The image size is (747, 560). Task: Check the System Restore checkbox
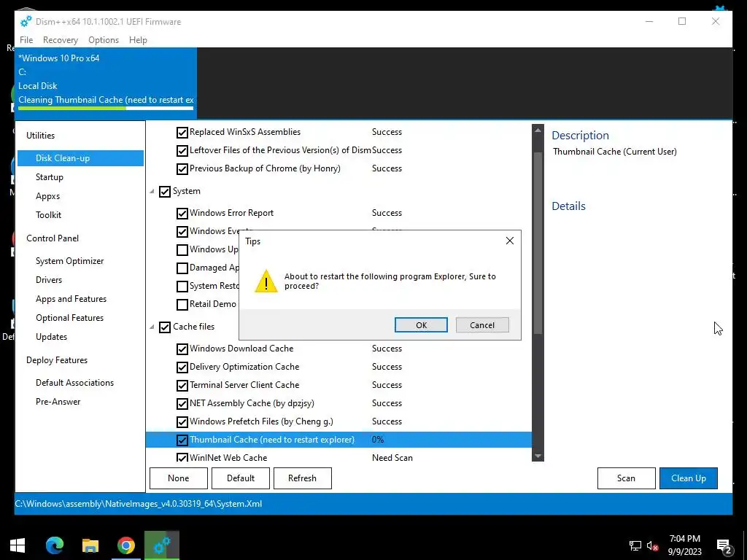[x=182, y=286]
